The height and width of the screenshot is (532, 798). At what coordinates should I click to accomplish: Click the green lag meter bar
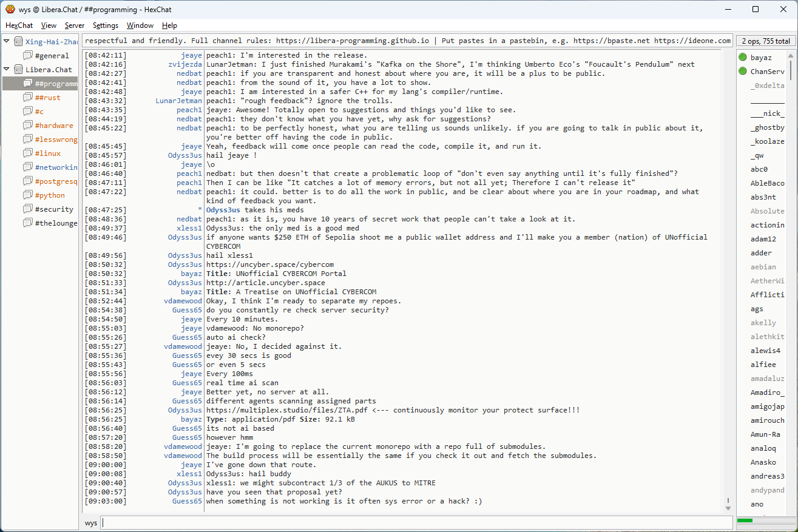[x=745, y=520]
